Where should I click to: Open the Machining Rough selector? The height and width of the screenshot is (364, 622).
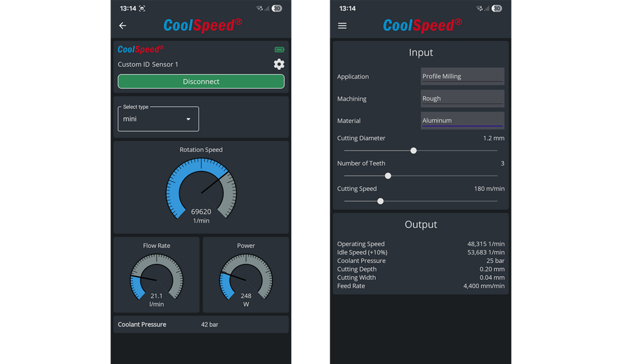click(x=462, y=98)
